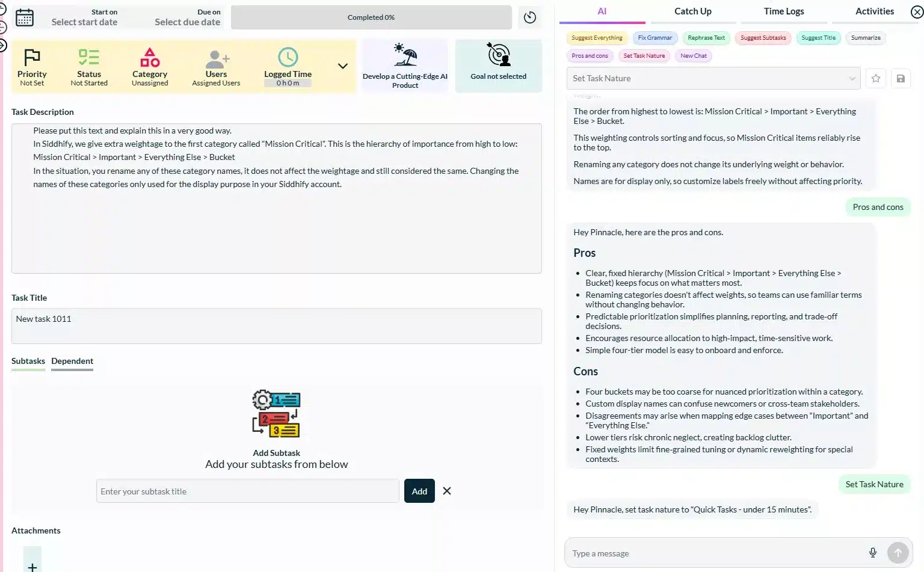This screenshot has height=572, width=924.
Task: Open the Set Task Nature dropdown
Action: 713,78
